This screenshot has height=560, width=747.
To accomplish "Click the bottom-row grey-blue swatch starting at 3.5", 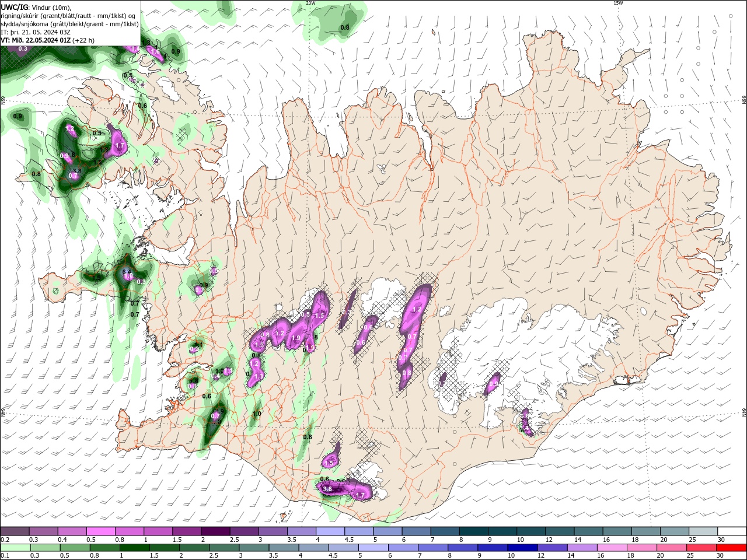I will pyautogui.click(x=284, y=548).
